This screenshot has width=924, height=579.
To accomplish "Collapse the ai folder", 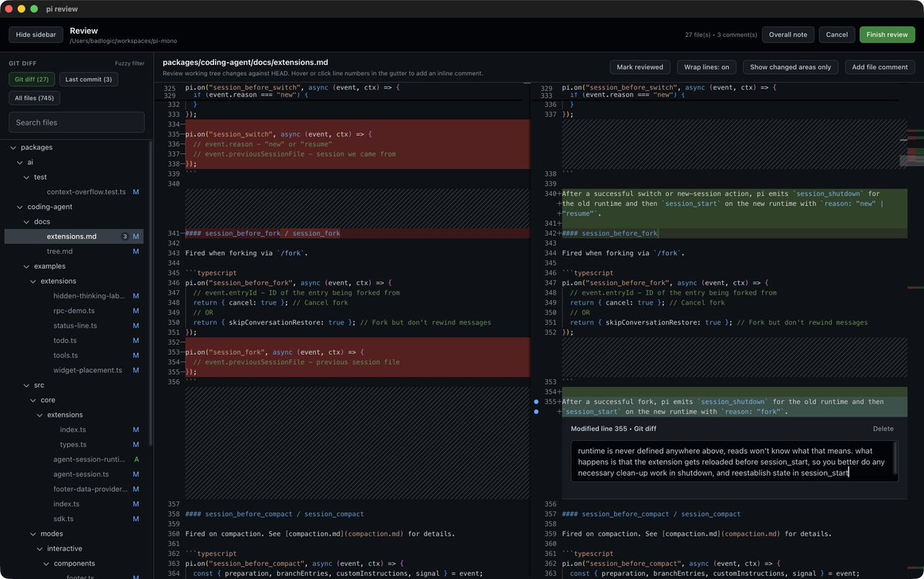I will [x=19, y=162].
